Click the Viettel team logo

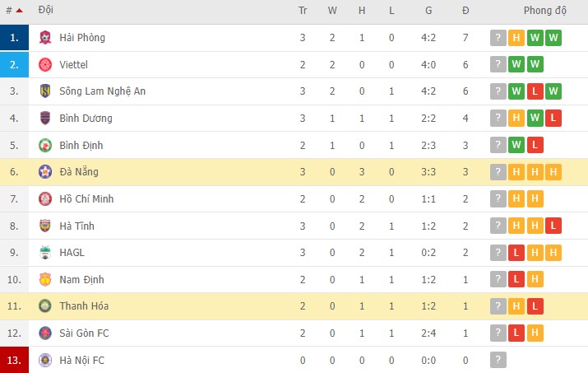point(45,65)
